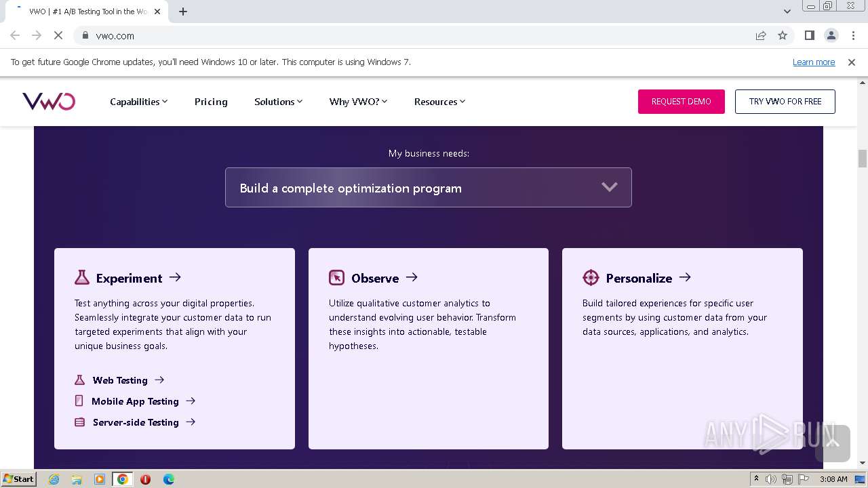Open the scroll-to-top button
This screenshot has height=488, width=868.
[833, 443]
